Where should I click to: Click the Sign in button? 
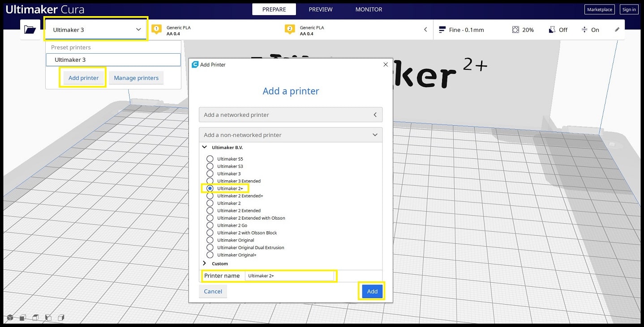[629, 9]
